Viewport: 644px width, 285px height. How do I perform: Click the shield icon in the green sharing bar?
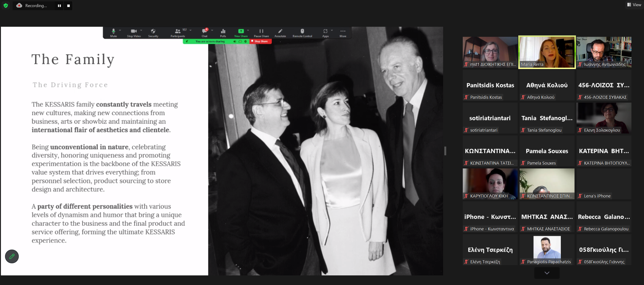[245, 41]
